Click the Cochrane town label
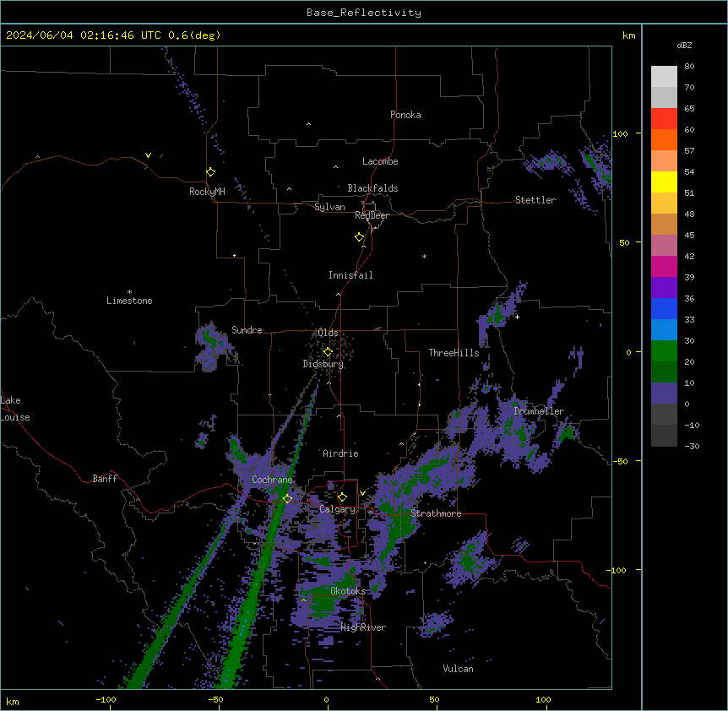 point(272,480)
